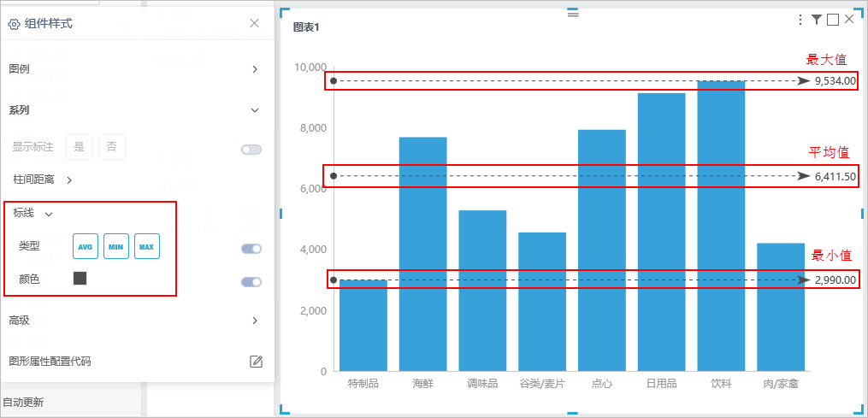Image resolution: width=868 pixels, height=418 pixels.
Task: Select MAX marker line type
Action: (x=147, y=247)
